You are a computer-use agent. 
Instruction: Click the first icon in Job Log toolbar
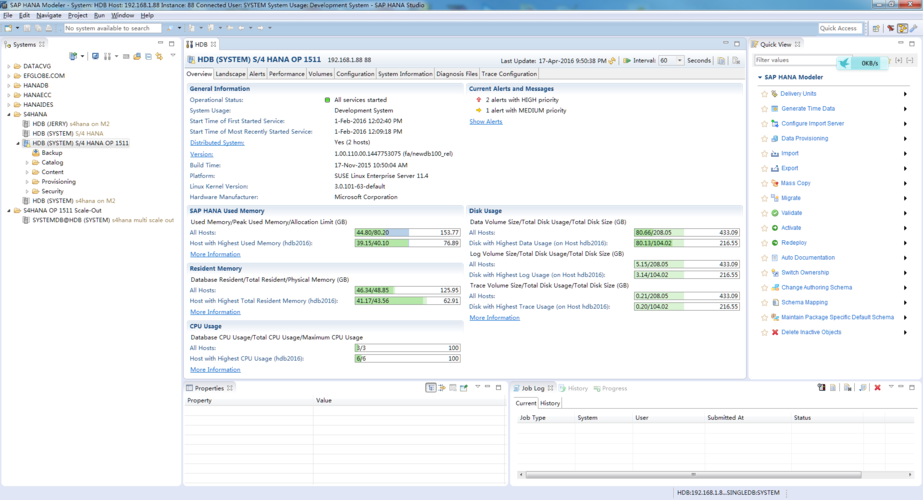tap(821, 388)
